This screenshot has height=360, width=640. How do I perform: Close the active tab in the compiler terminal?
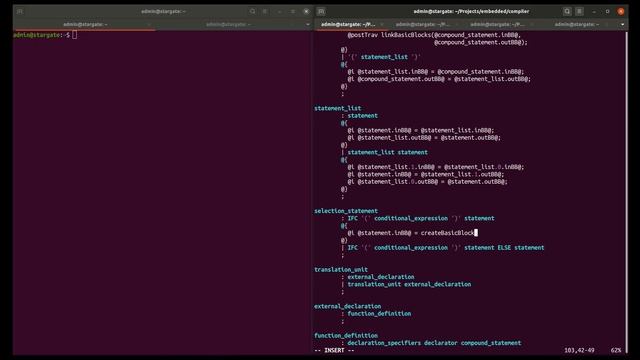(x=382, y=24)
